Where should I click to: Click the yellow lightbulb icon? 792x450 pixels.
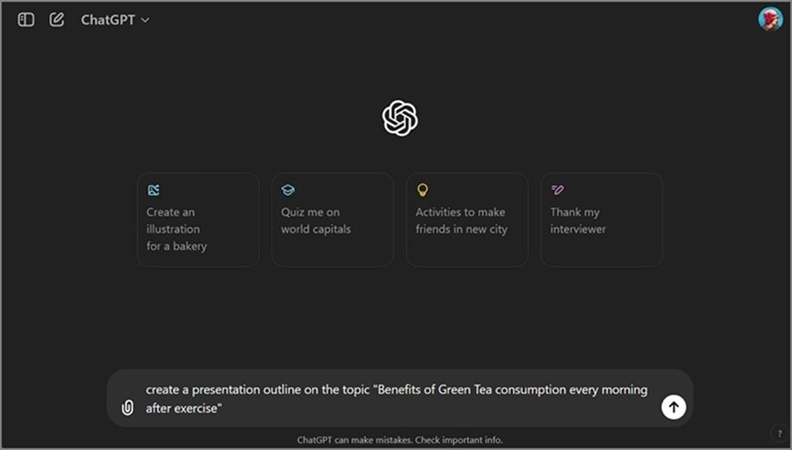[422, 190]
